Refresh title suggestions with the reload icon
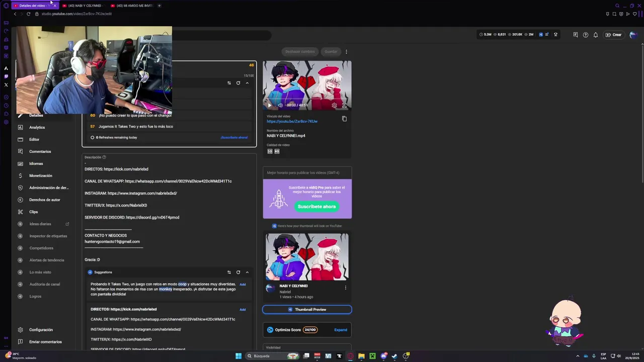The width and height of the screenshot is (644, 362). [238, 83]
